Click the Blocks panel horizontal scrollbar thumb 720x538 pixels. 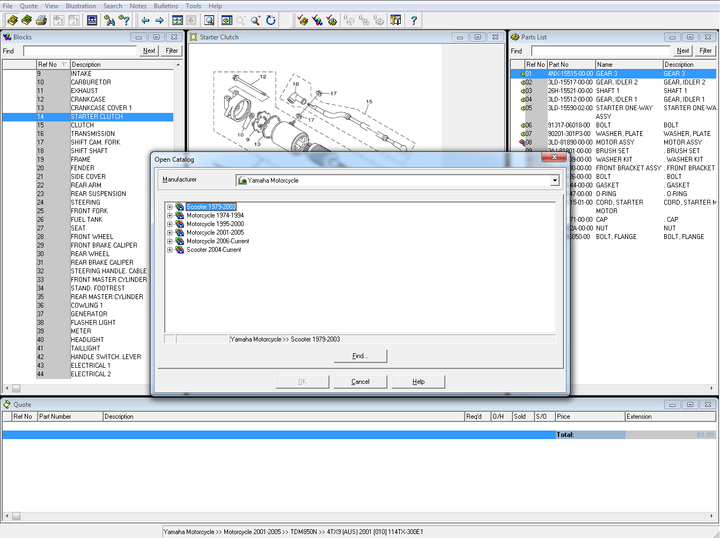(x=16, y=388)
